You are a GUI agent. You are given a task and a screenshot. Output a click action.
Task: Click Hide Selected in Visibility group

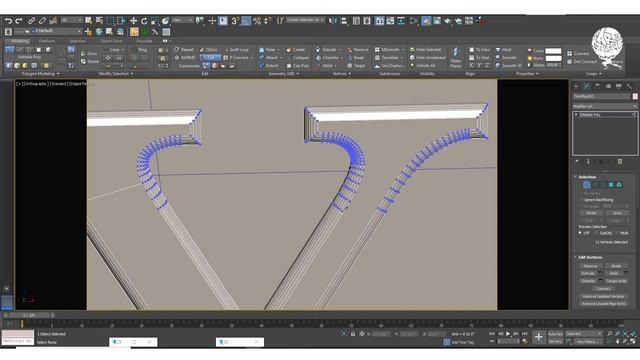426,49
